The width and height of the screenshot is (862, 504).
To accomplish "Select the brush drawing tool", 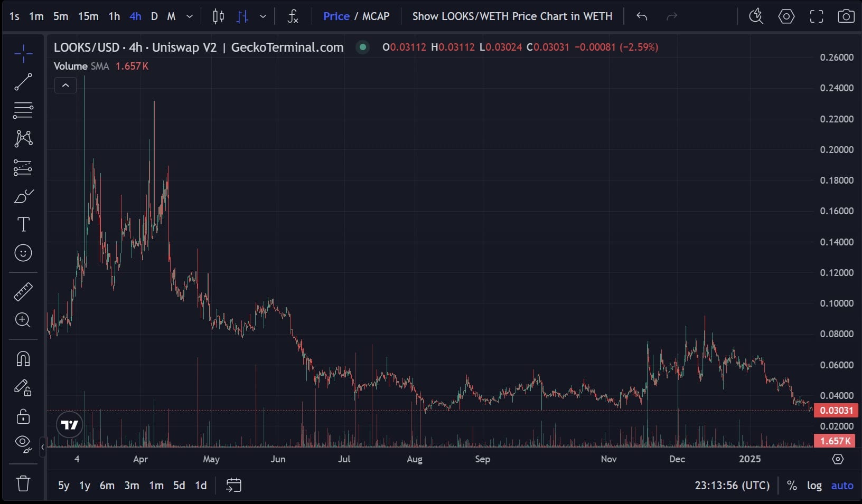I will 23,196.
